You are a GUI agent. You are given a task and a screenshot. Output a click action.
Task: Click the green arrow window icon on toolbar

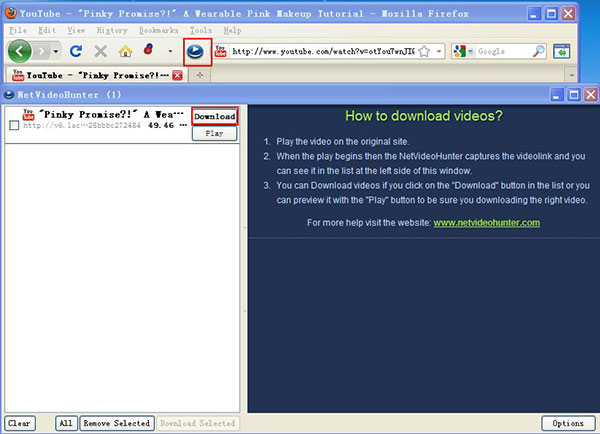pos(561,51)
